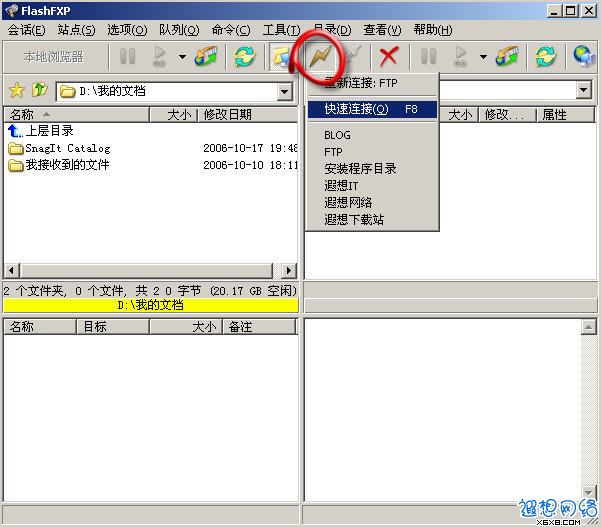Open the 查看(V) menu
This screenshot has width=601, height=527.
382,30
